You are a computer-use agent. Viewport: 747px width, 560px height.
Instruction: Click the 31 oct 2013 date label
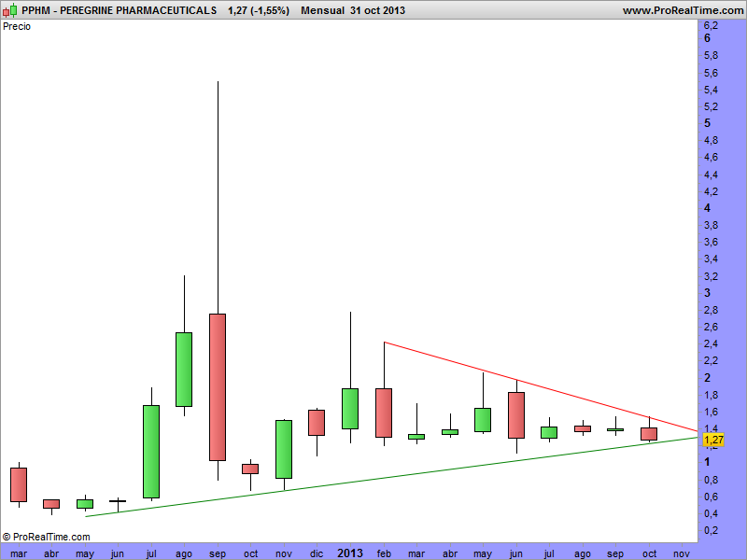point(377,10)
